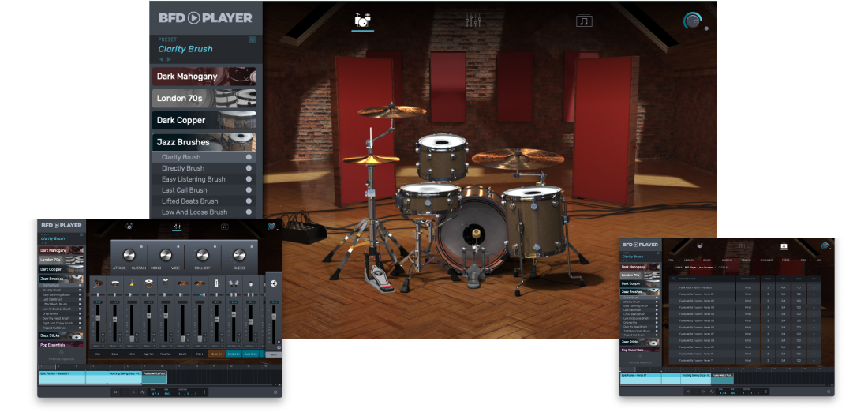Toggle Roll Off section power dot in mixer
The width and height of the screenshot is (868, 416).
(x=215, y=246)
